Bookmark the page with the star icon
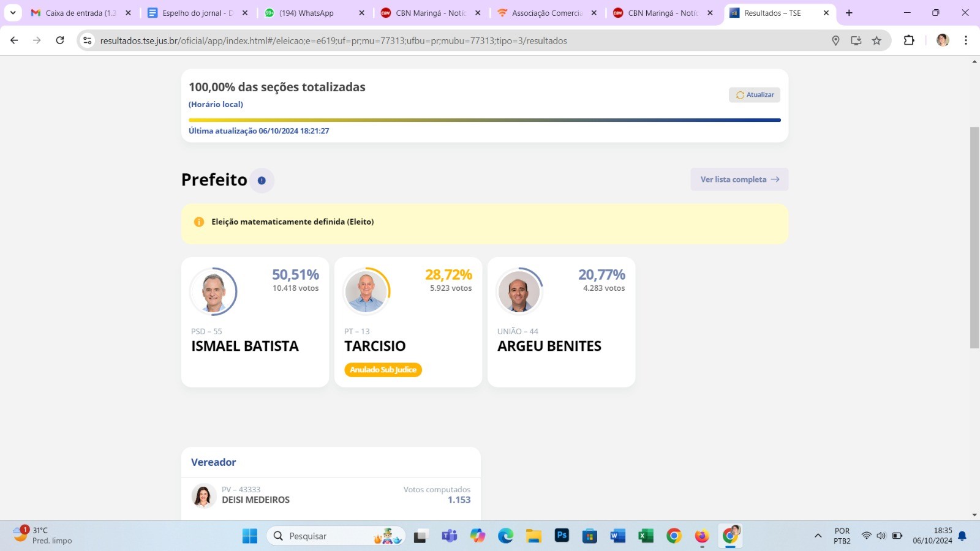The image size is (980, 551). click(878, 40)
